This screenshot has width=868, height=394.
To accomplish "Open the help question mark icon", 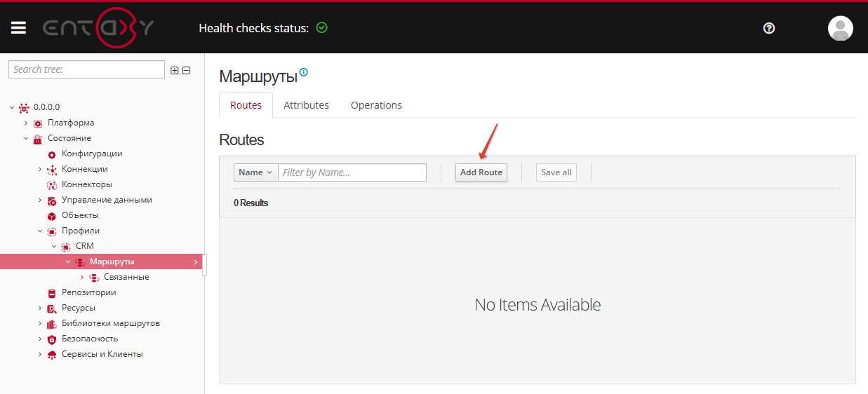I will [769, 28].
